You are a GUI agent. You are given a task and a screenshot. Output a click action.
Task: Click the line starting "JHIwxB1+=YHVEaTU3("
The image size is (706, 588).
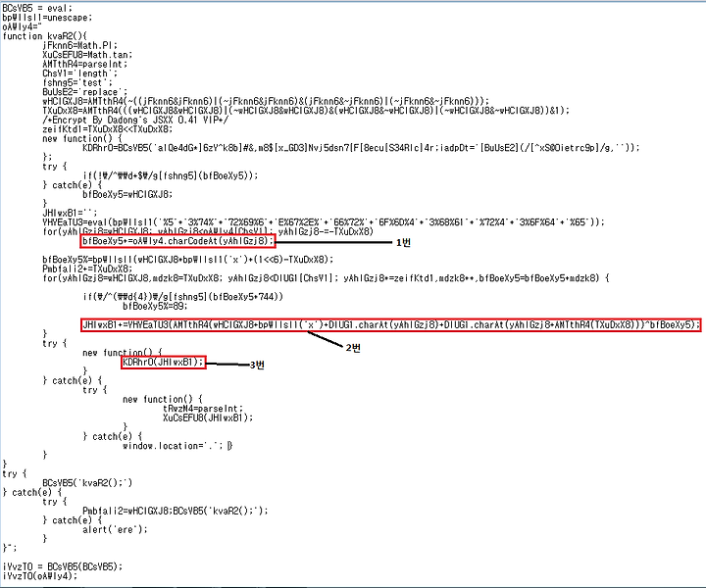point(391,324)
